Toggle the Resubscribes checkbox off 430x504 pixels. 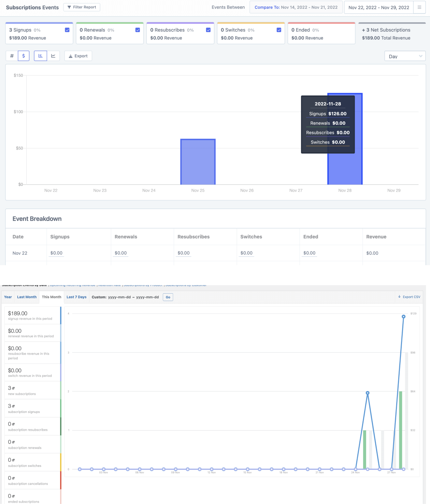(x=208, y=30)
